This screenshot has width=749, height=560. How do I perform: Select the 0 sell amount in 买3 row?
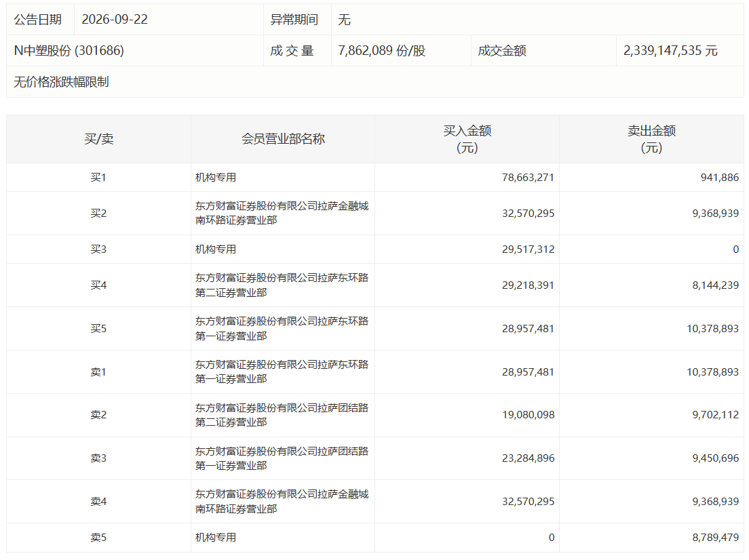point(735,249)
